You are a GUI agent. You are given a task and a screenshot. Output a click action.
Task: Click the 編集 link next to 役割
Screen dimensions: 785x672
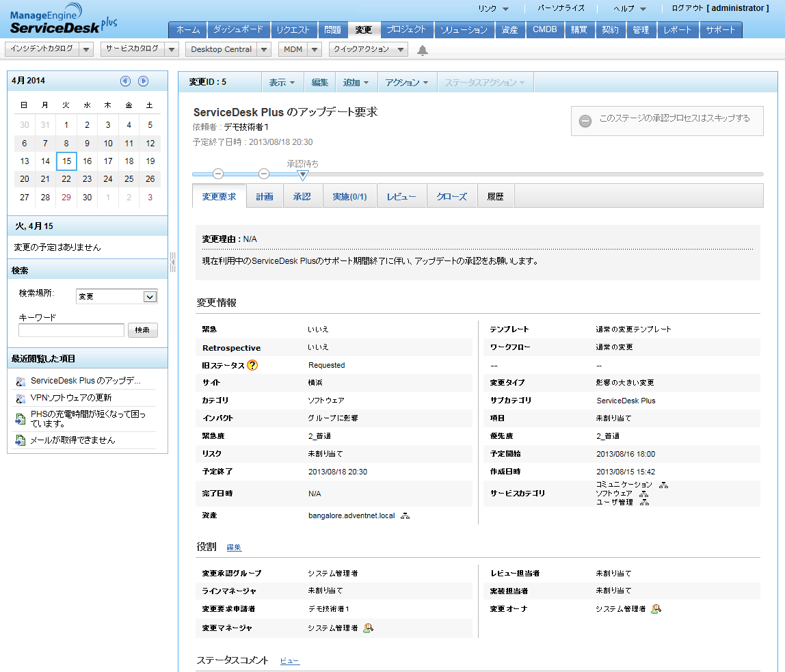tap(234, 548)
